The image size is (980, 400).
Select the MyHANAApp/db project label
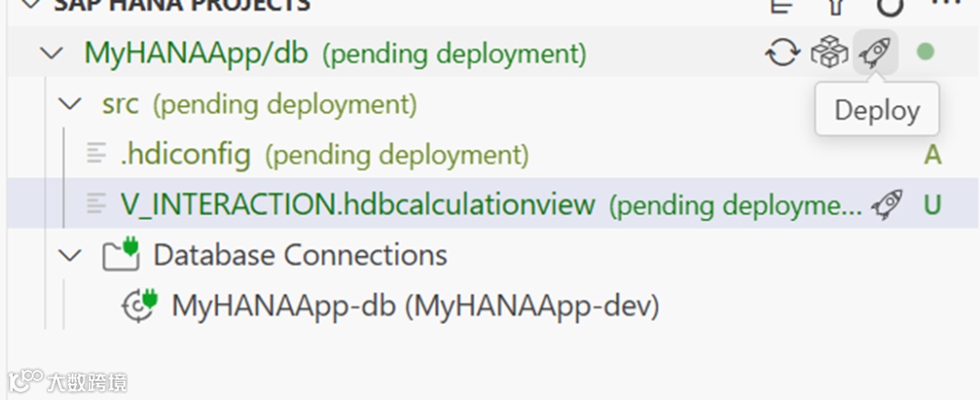point(196,54)
